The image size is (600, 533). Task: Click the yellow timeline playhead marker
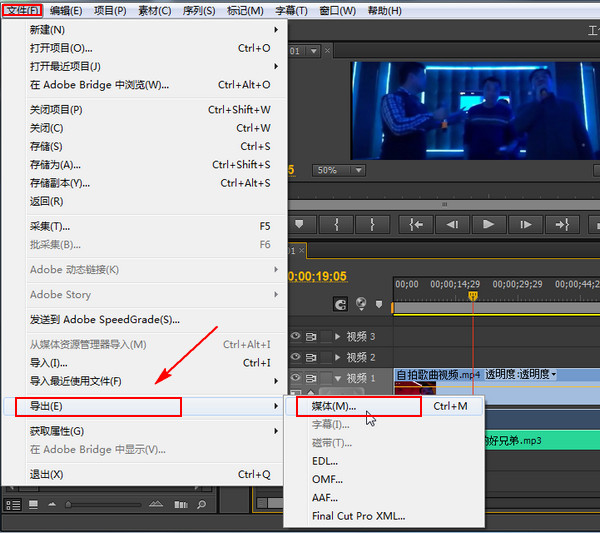click(473, 296)
